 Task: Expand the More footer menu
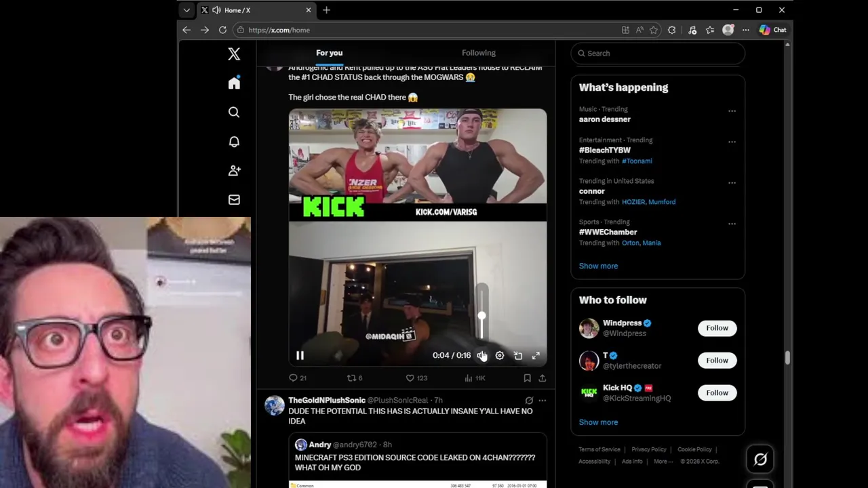(x=663, y=462)
